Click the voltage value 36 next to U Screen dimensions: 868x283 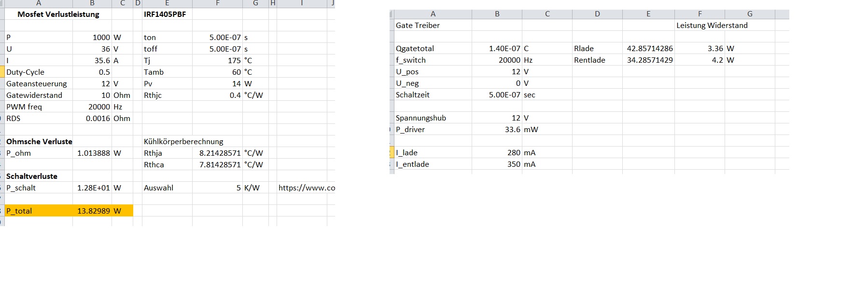(92, 49)
